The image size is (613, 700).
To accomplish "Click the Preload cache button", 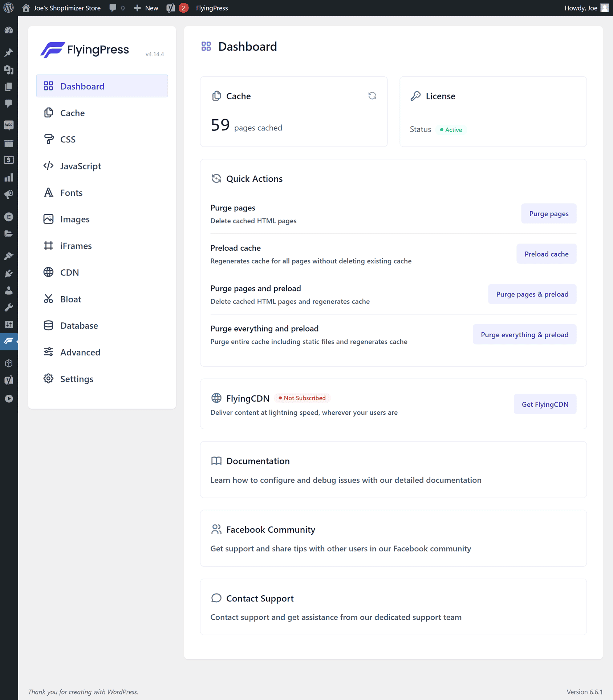I will [x=547, y=254].
